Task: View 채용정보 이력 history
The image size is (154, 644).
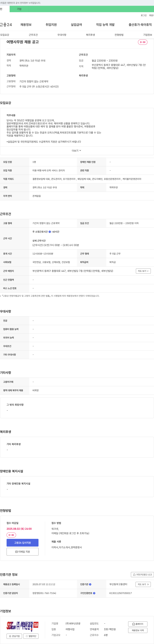Action: 138,630
